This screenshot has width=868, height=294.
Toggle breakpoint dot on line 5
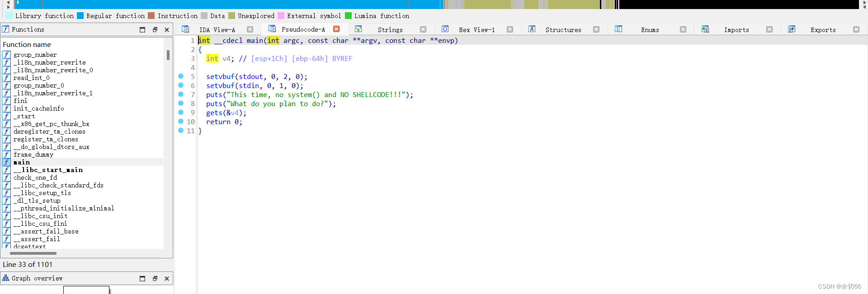[x=181, y=76]
